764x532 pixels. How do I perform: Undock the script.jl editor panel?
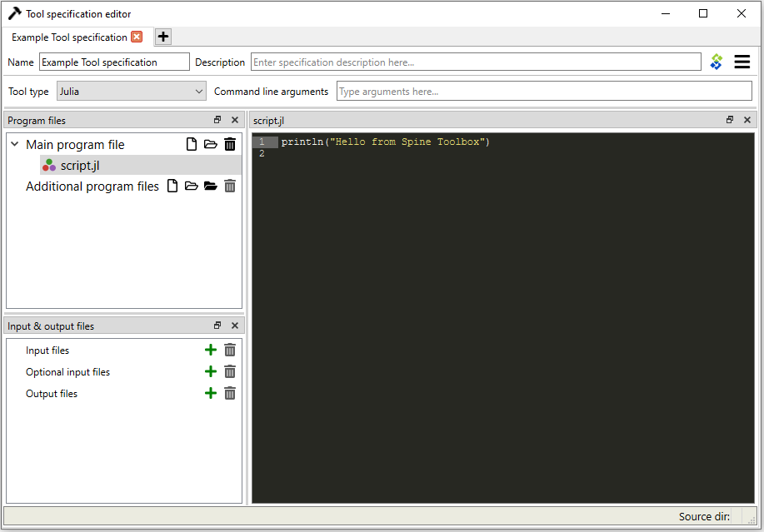click(x=730, y=120)
